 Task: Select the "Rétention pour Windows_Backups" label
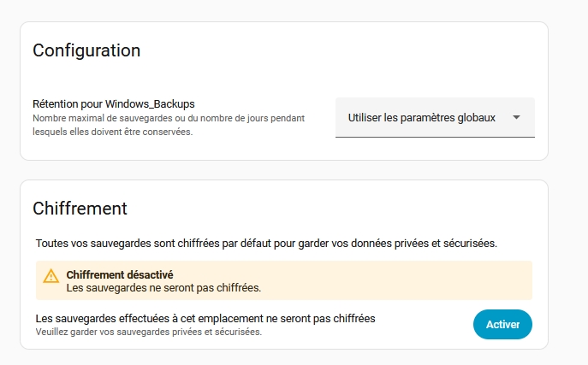pos(115,104)
